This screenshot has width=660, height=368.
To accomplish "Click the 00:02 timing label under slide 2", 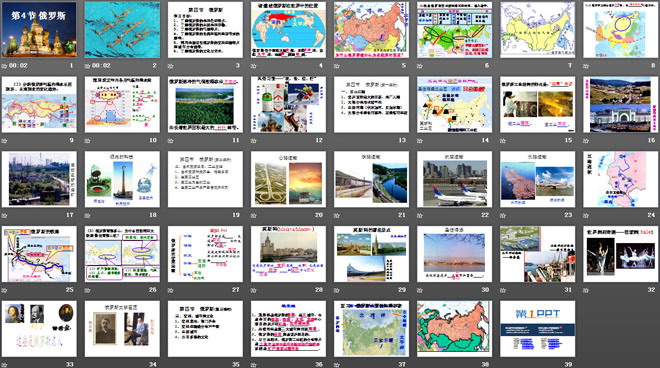I will tap(101, 66).
